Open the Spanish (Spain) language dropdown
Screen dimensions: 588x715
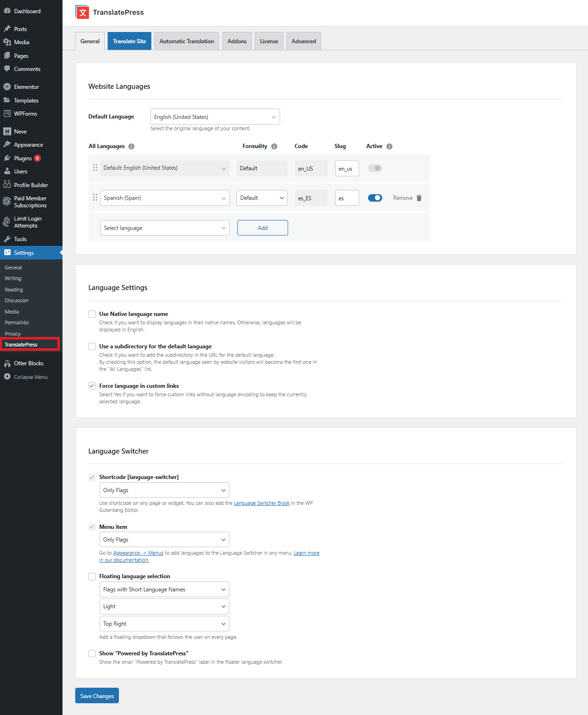(165, 198)
